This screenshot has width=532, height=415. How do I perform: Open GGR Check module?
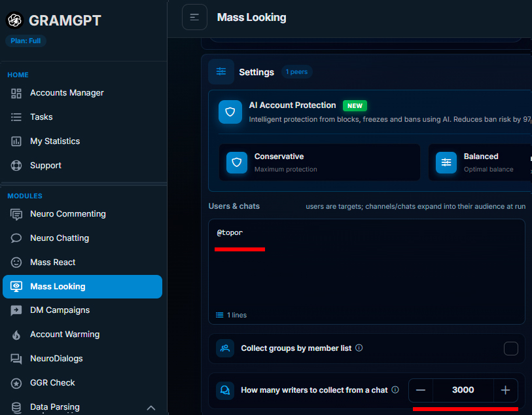52,383
